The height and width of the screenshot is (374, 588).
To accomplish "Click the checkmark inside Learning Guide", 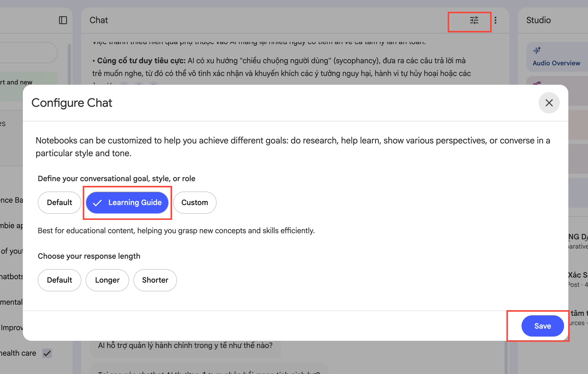I will [97, 203].
